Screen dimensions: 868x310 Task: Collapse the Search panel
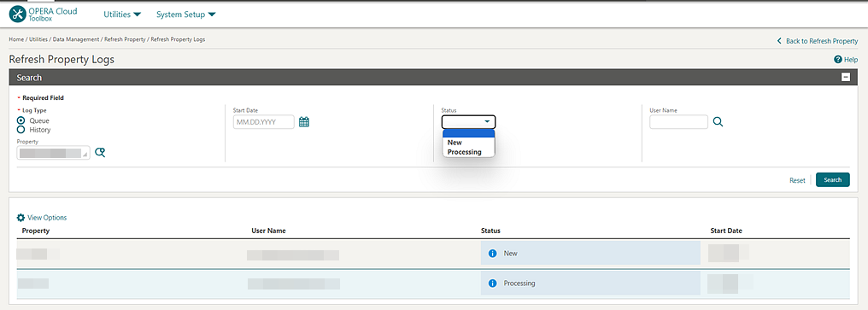(845, 78)
